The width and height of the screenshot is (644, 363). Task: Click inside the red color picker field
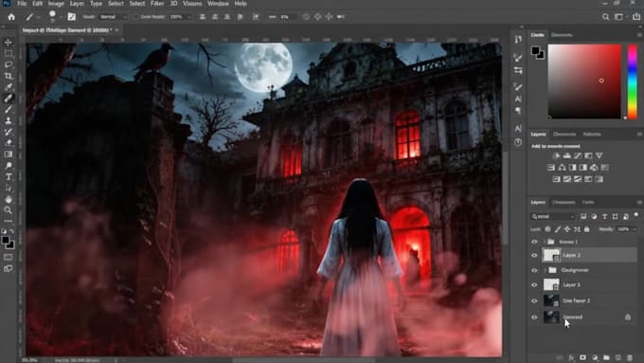(584, 81)
